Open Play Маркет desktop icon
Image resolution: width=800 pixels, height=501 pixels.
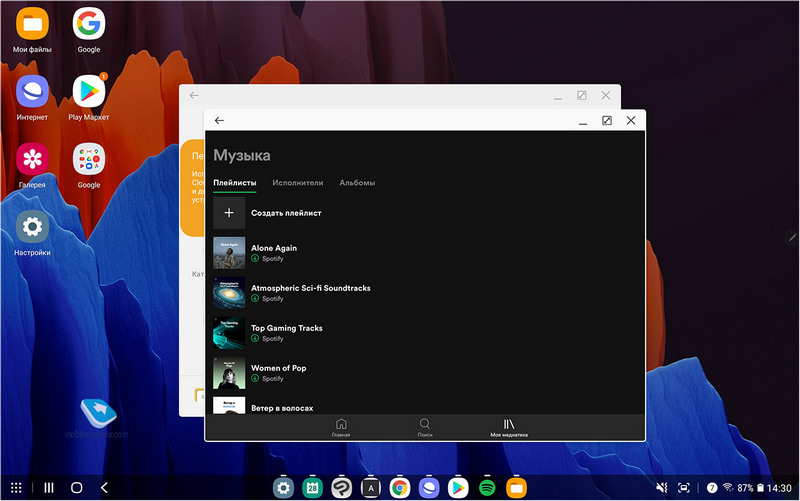pos(89,98)
